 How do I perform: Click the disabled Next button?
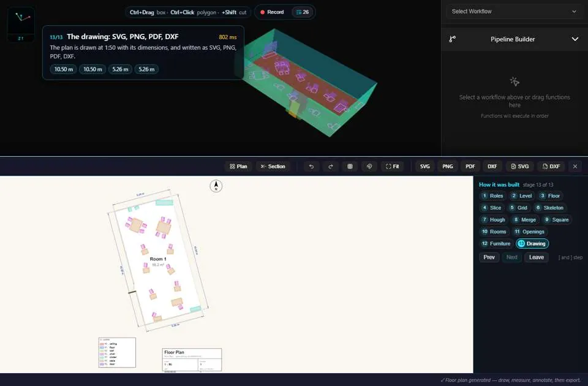point(512,257)
